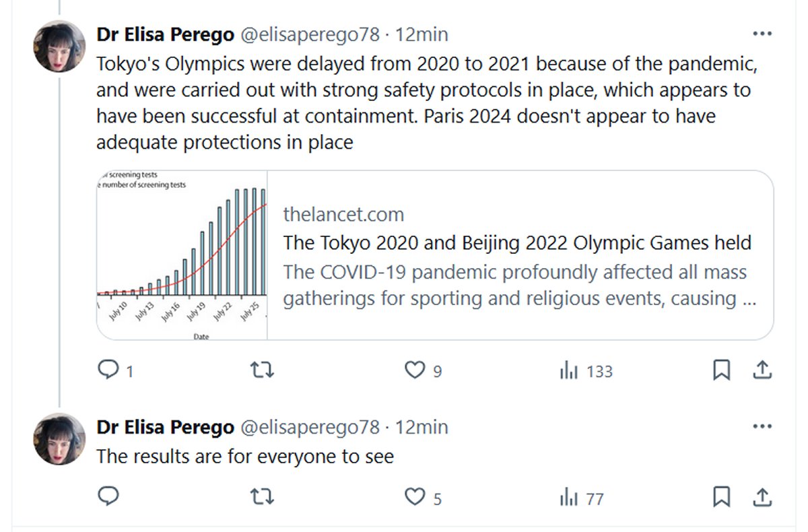Click the first tweet's profile avatar
This screenshot has width=808, height=532.
pyautogui.click(x=59, y=46)
